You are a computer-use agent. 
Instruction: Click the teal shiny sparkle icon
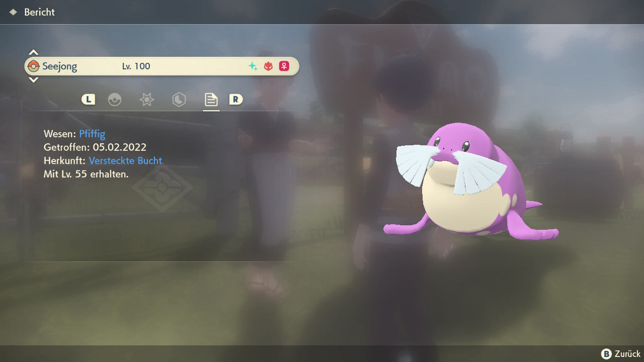253,66
